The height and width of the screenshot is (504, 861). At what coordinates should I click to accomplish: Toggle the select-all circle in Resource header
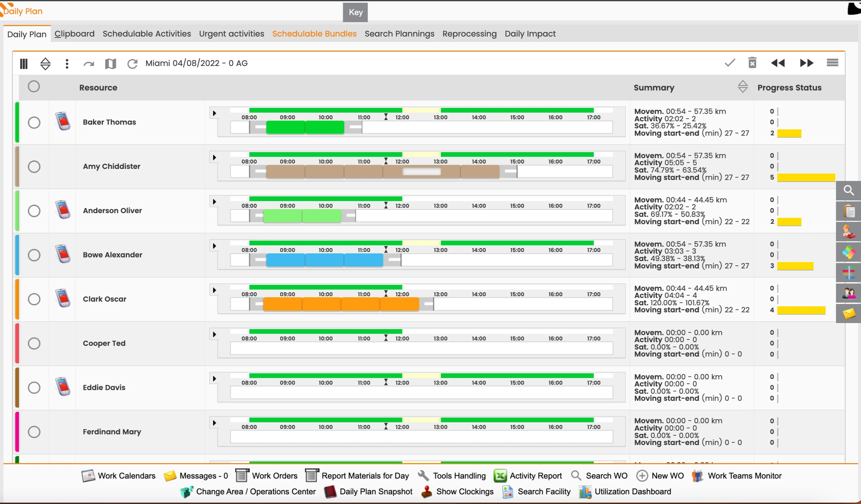(34, 86)
